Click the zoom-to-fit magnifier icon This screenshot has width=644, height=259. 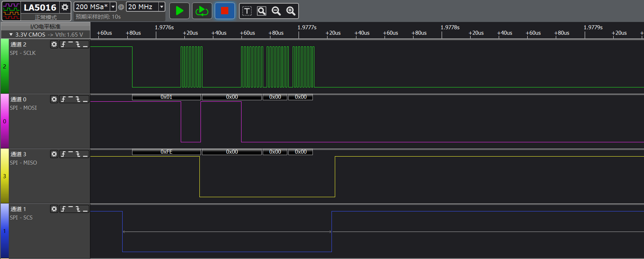click(262, 11)
